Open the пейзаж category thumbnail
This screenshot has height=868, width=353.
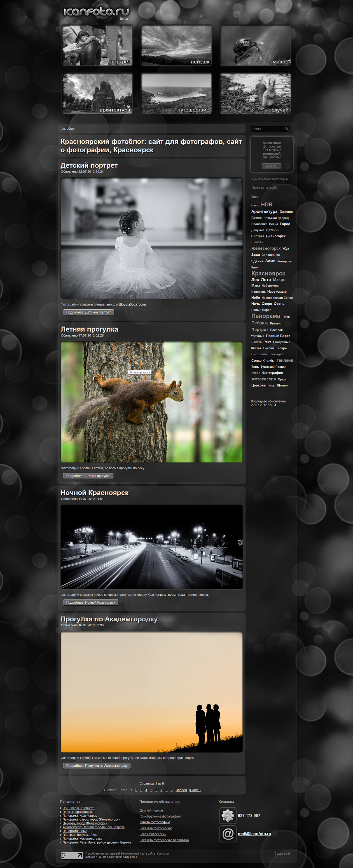pyautogui.click(x=176, y=45)
